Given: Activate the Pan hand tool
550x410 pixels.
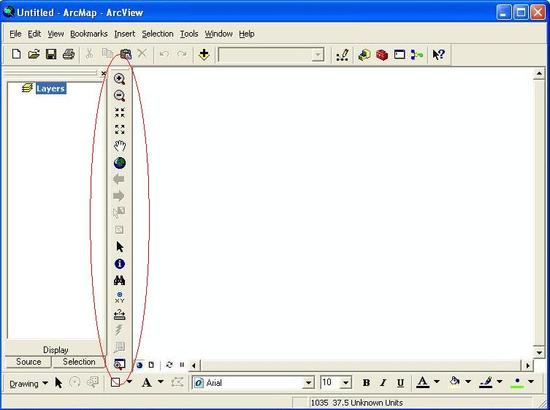Looking at the screenshot, I should click(120, 146).
